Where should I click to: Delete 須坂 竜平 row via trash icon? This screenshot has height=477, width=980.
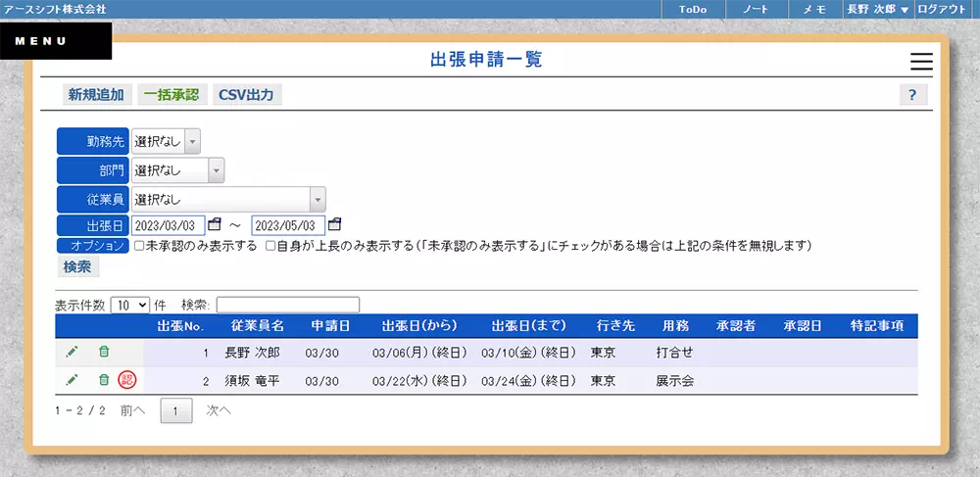(x=104, y=380)
